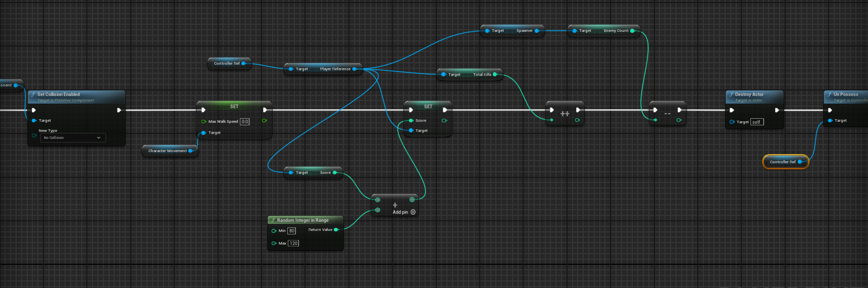This screenshot has height=288, width=868.
Task: Click Target pin on Total Kills node
Action: click(443, 74)
